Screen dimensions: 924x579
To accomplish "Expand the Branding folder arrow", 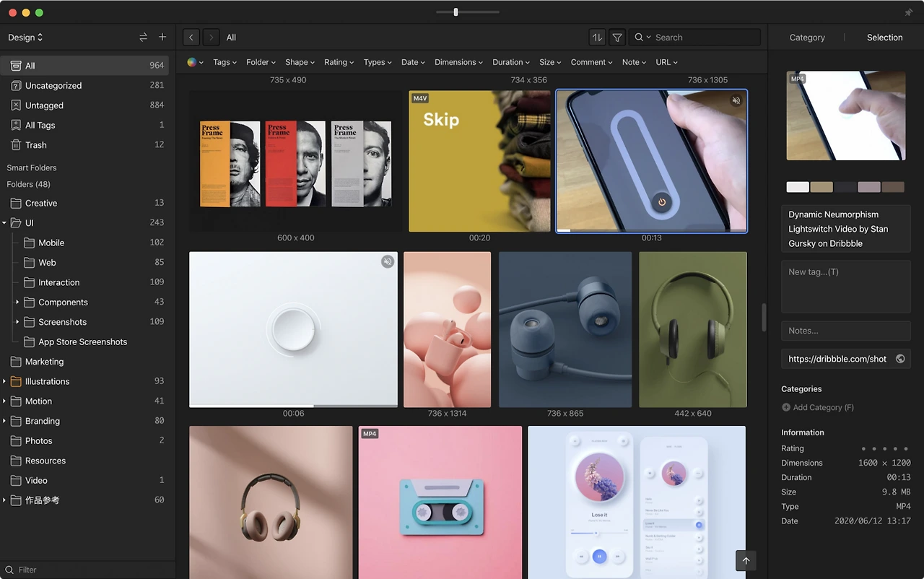I will 4,421.
